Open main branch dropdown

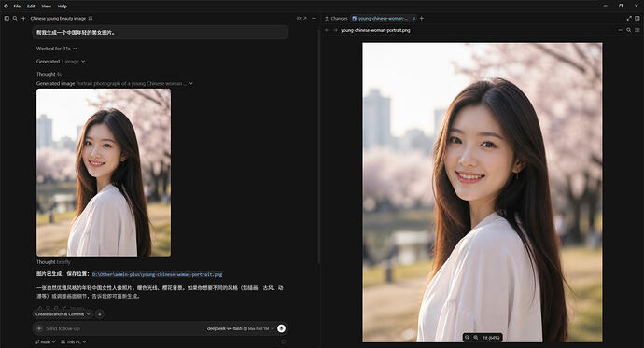click(45, 341)
